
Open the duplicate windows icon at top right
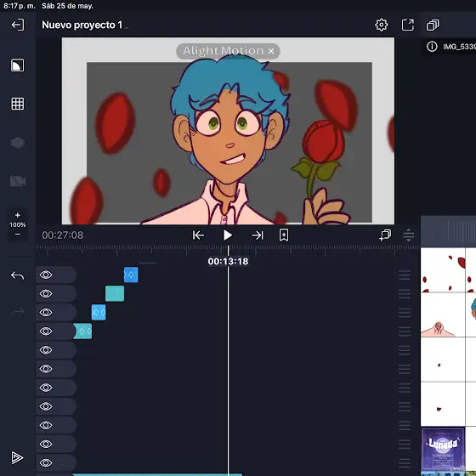point(433,25)
